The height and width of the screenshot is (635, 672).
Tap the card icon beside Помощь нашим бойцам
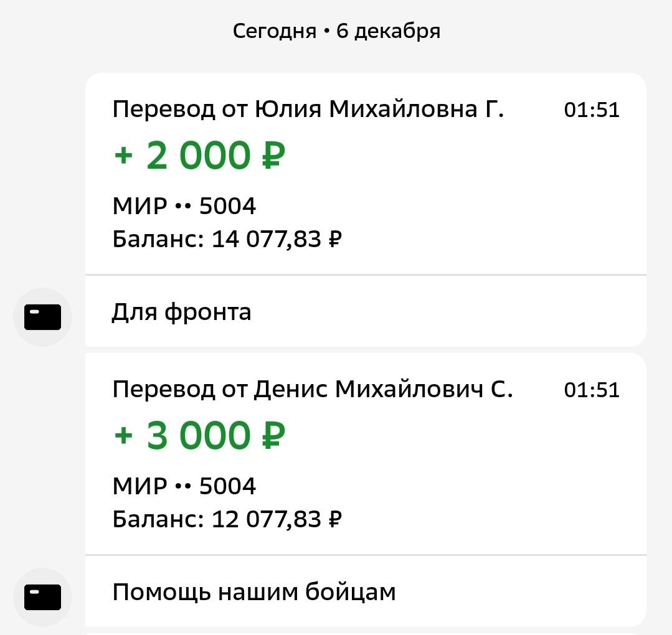coord(42,597)
